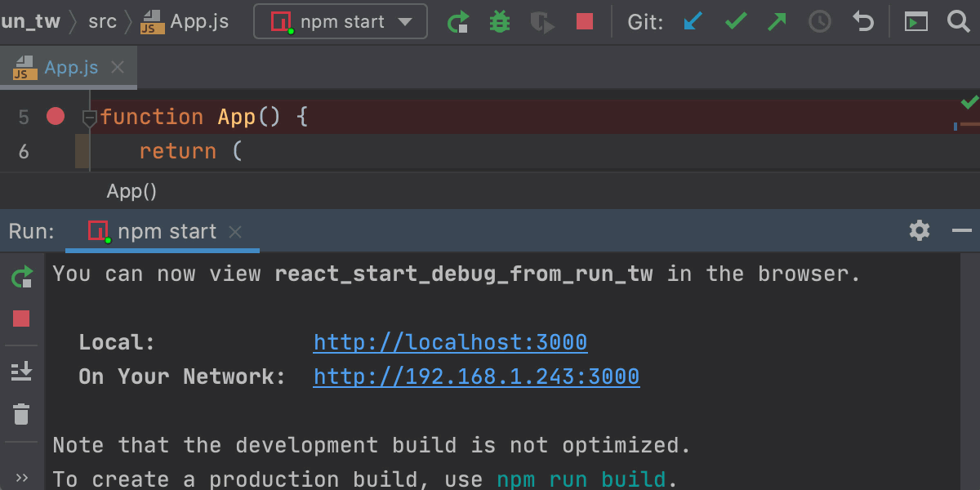
Task: Start debugging with the bug icon
Action: (500, 22)
